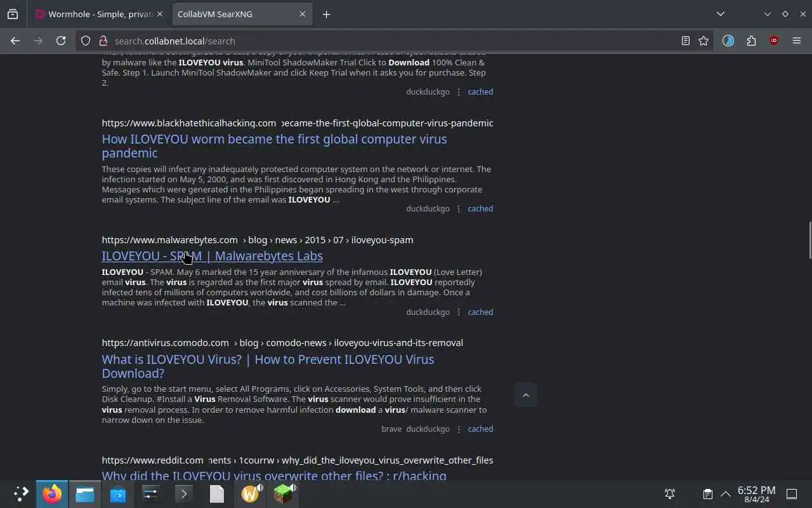Go forward one page

[38, 41]
